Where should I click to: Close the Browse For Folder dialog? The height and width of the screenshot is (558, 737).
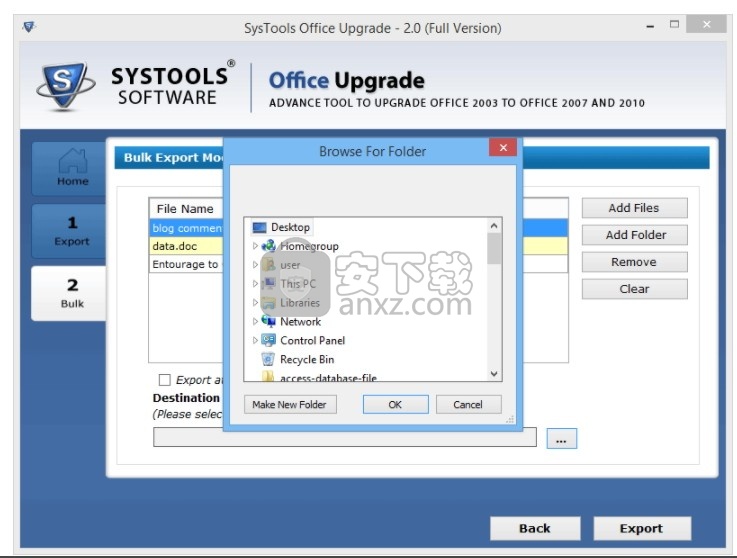(x=503, y=148)
